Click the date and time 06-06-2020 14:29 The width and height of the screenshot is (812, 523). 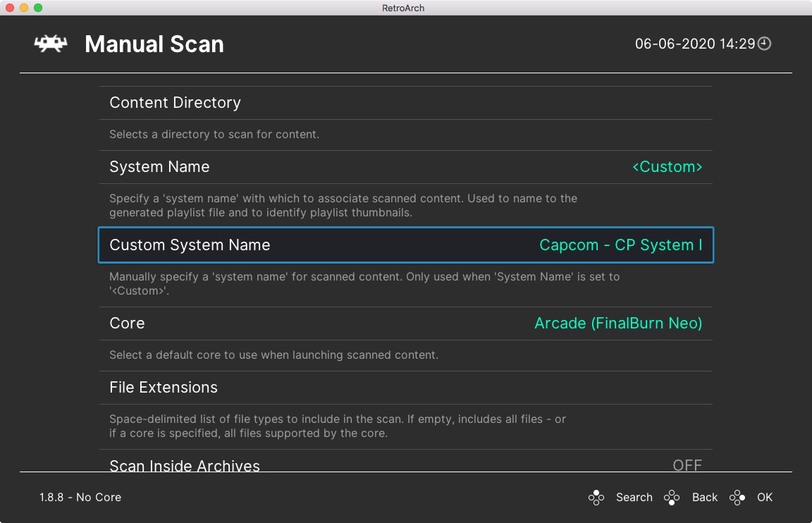[x=695, y=44]
